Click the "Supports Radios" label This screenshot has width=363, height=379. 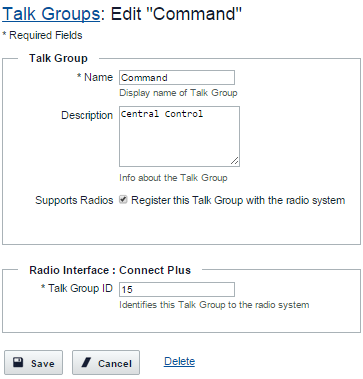coord(74,200)
